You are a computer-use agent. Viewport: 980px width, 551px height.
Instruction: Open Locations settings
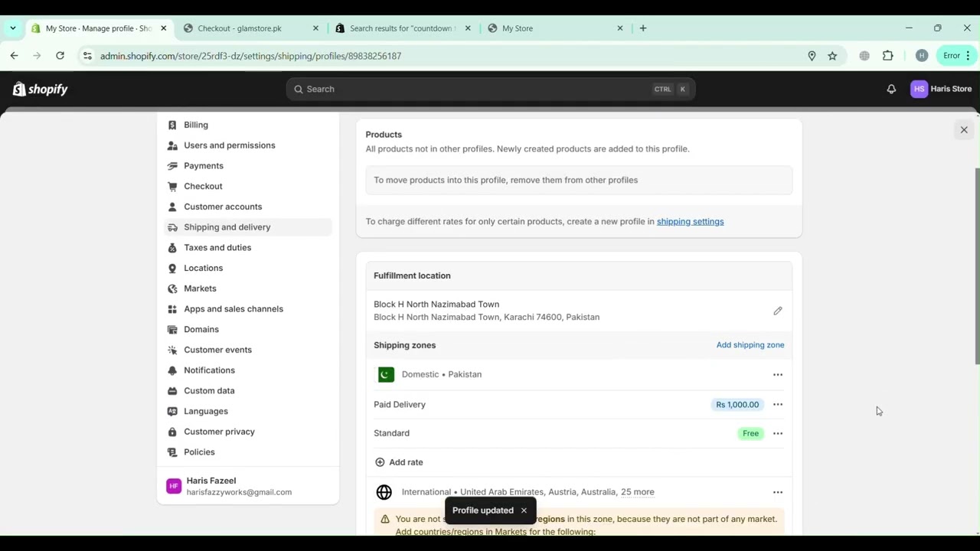click(247, 268)
